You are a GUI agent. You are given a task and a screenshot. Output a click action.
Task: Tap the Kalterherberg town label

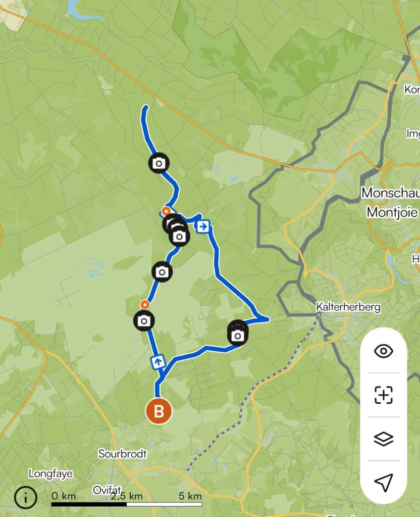pyautogui.click(x=348, y=307)
